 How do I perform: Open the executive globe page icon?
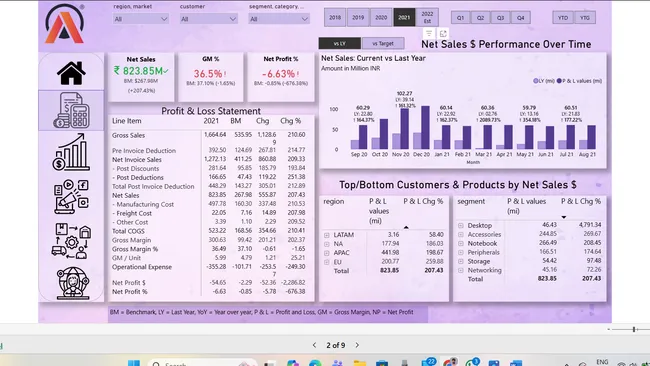[x=73, y=283]
